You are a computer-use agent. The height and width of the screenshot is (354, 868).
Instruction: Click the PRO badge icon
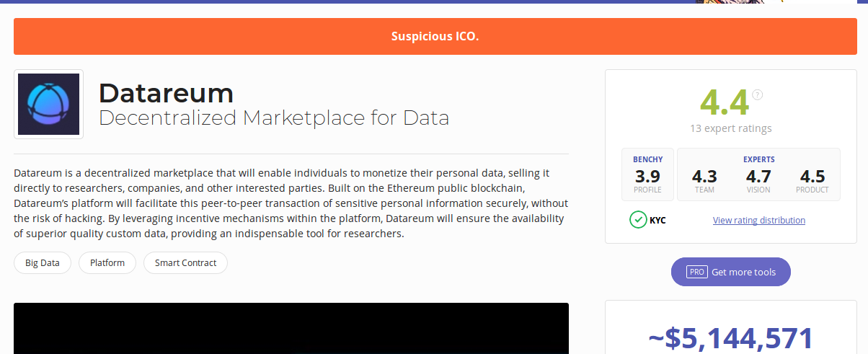(x=696, y=272)
